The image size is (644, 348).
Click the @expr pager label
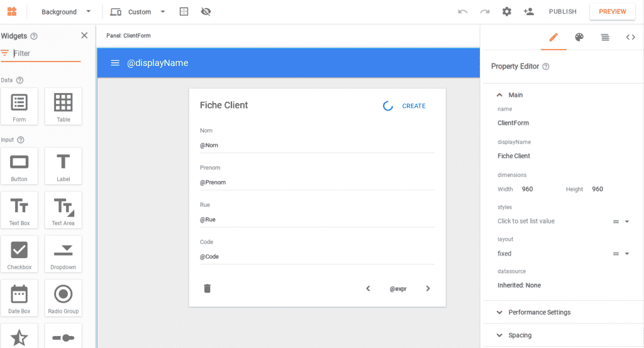click(x=398, y=289)
